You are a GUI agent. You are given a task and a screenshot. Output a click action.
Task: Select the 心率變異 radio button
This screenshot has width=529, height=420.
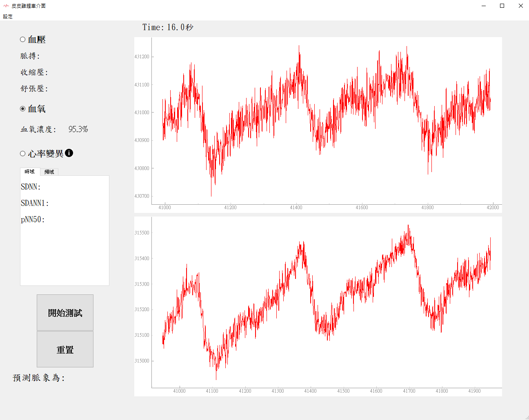23,154
